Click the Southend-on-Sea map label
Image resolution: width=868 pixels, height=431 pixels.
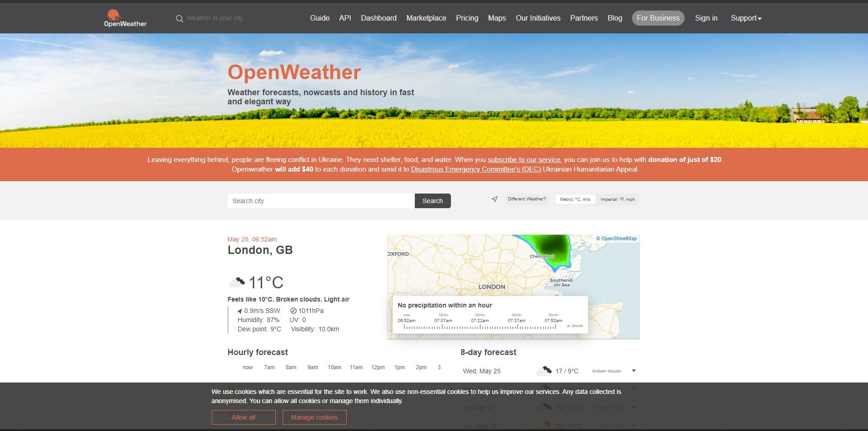(561, 282)
